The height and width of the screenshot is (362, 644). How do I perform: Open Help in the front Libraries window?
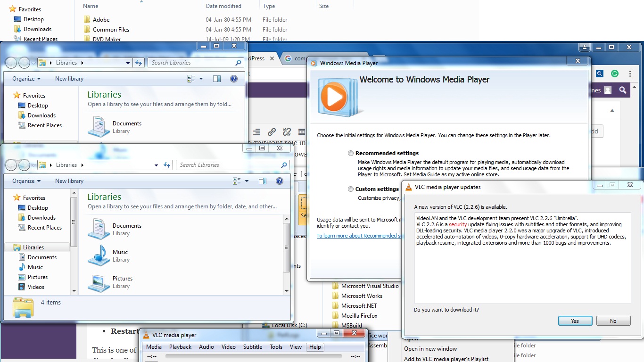(280, 181)
